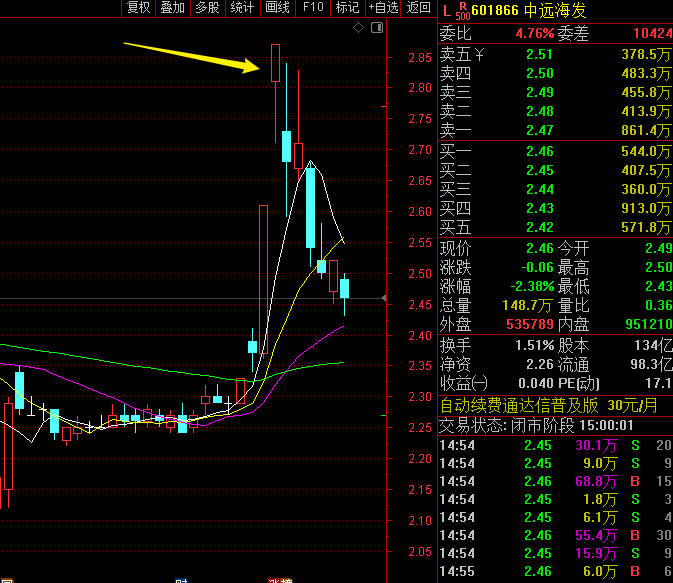Viewport: 673px width, 583px height.
Task: Click the L margin-trading marker icon
Action: [446, 10]
